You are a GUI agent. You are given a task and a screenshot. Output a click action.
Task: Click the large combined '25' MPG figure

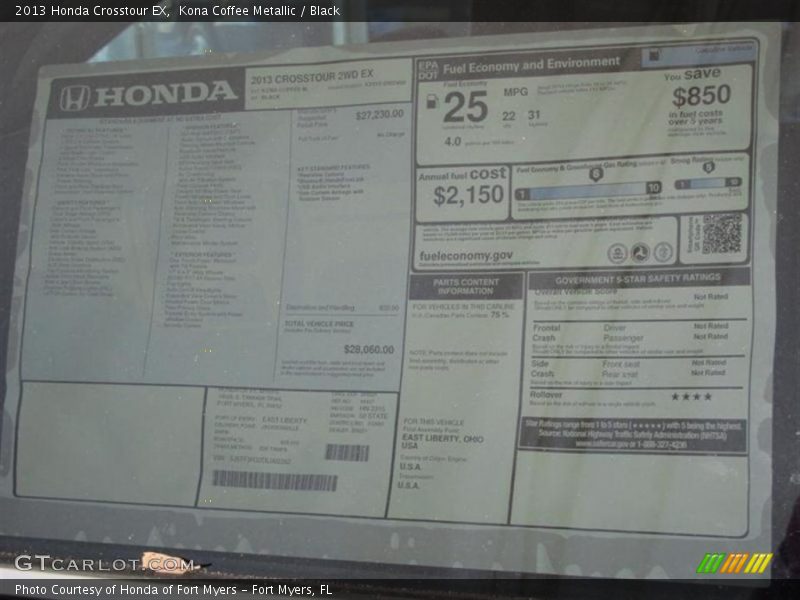pyautogui.click(x=465, y=107)
